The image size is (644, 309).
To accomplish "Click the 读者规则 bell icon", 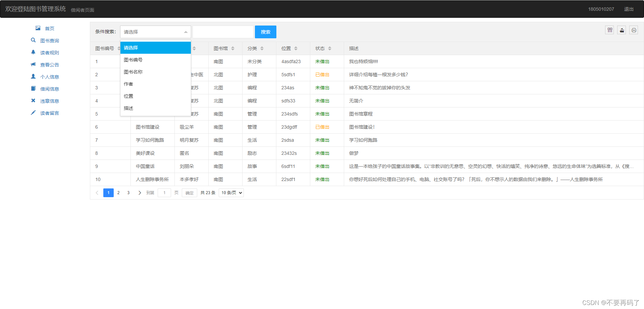I will tap(33, 52).
